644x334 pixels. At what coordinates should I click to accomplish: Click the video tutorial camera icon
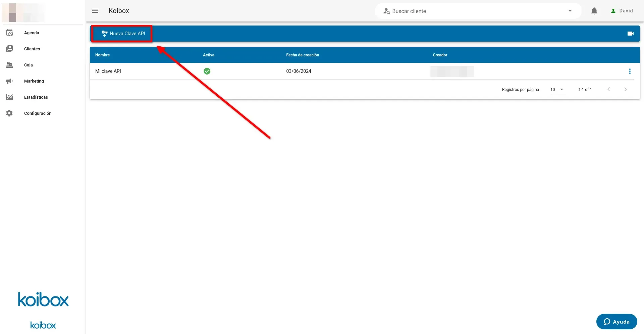pos(631,34)
